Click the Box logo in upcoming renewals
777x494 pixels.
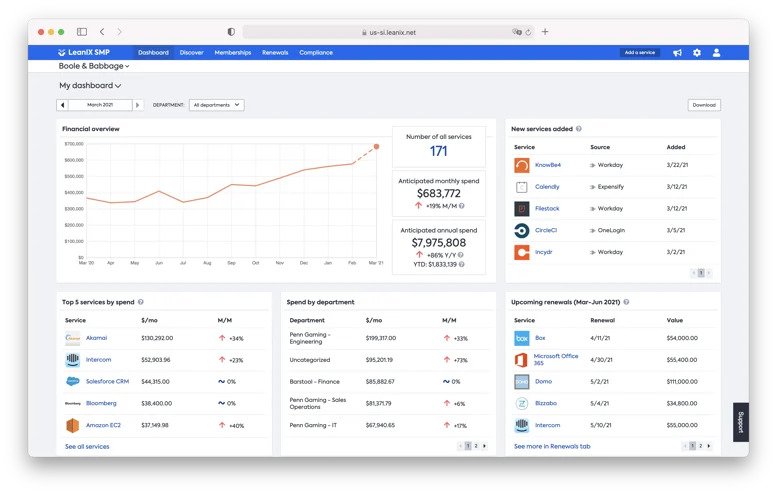click(521, 338)
